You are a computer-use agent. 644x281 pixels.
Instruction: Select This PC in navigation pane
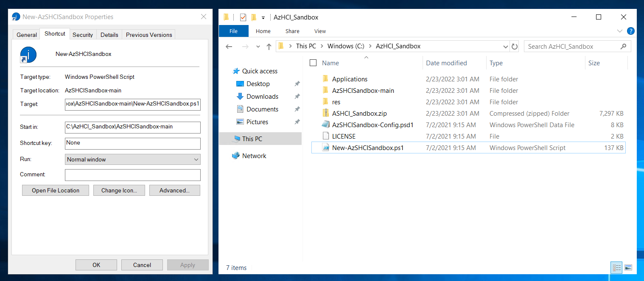[x=260, y=139]
